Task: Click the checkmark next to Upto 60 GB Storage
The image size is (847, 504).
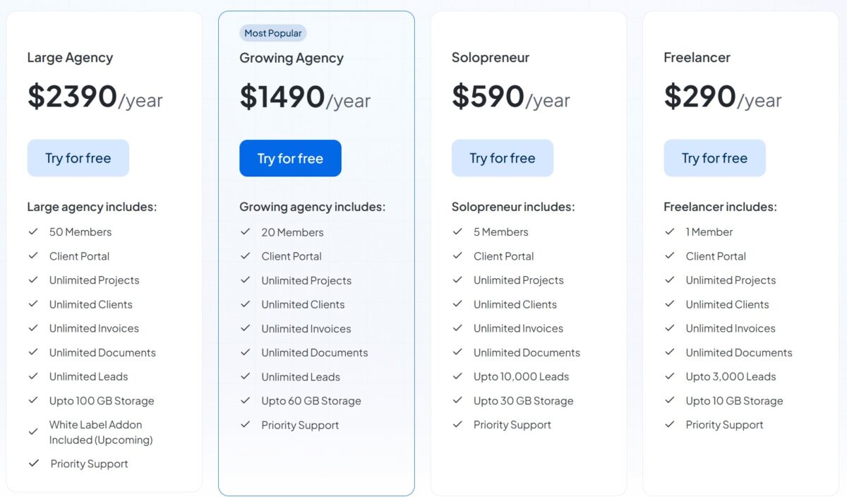Action: coord(246,400)
